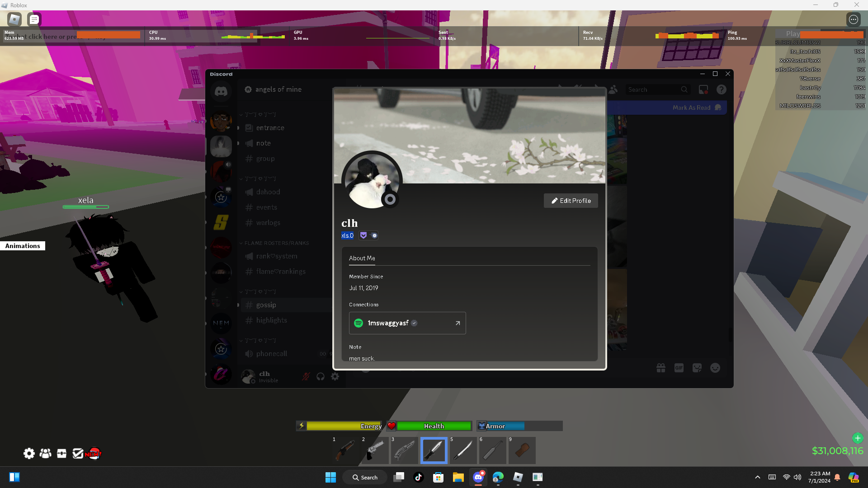
Task: Collapse the category above entrance channel
Action: [x=257, y=114]
